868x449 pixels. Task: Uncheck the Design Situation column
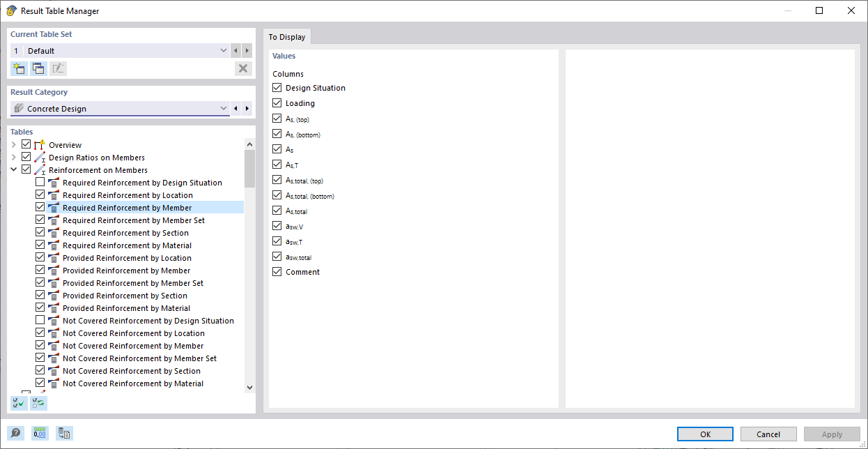point(277,87)
